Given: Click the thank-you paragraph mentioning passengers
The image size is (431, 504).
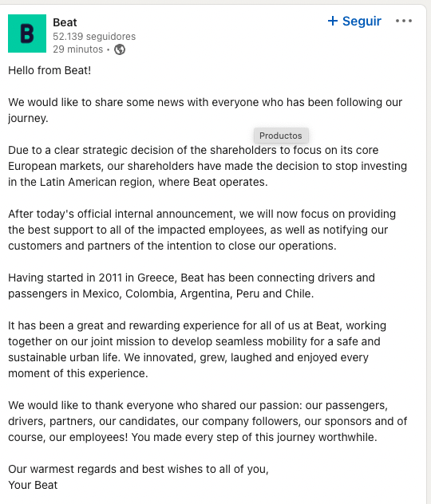Looking at the screenshot, I should click(208, 421).
